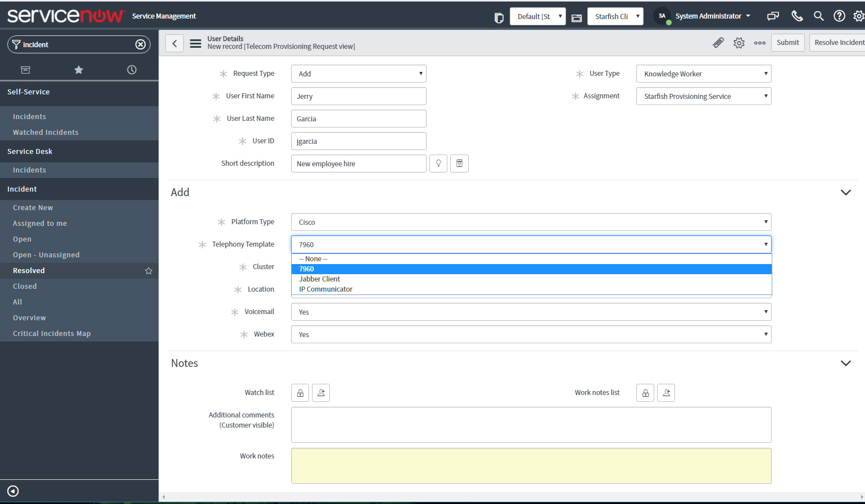Open the phone icon in header
Viewport: 865px width, 504px height.
coord(797,16)
